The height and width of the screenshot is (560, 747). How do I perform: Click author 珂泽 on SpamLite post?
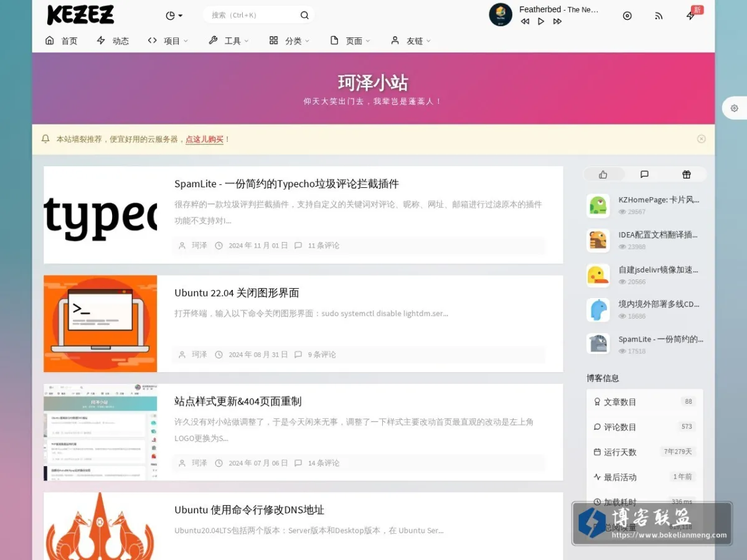point(199,246)
